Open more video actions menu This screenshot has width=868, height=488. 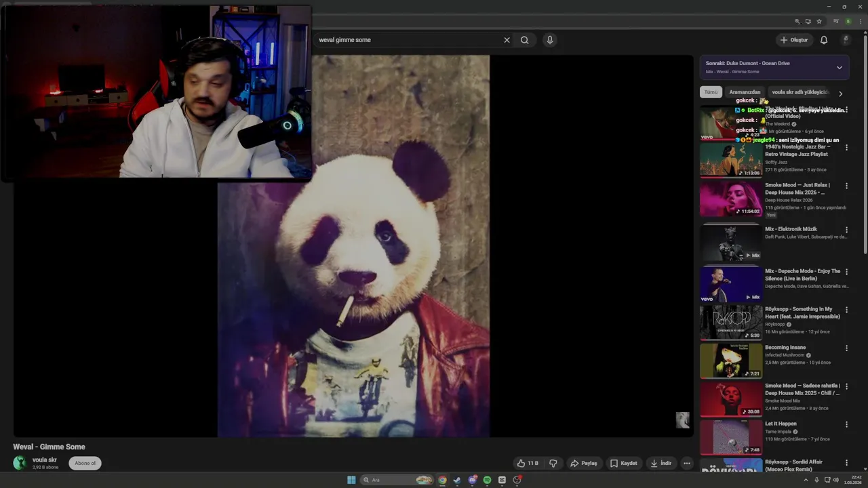pos(687,464)
